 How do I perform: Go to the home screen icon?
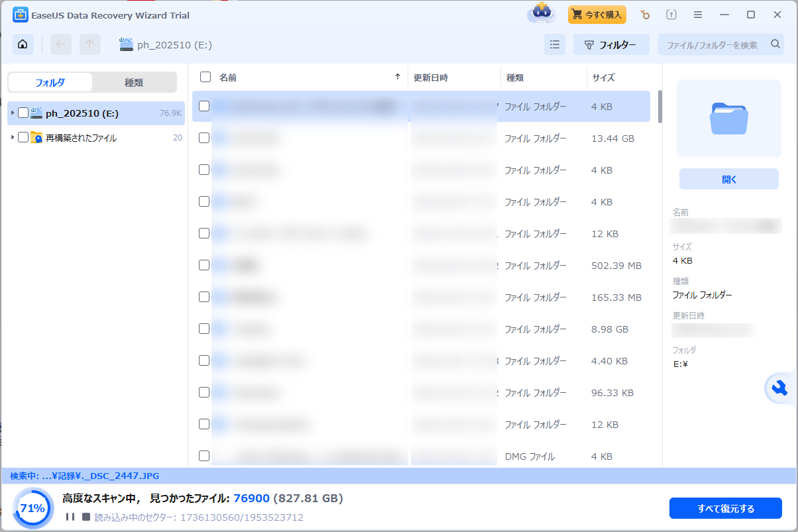coord(23,44)
